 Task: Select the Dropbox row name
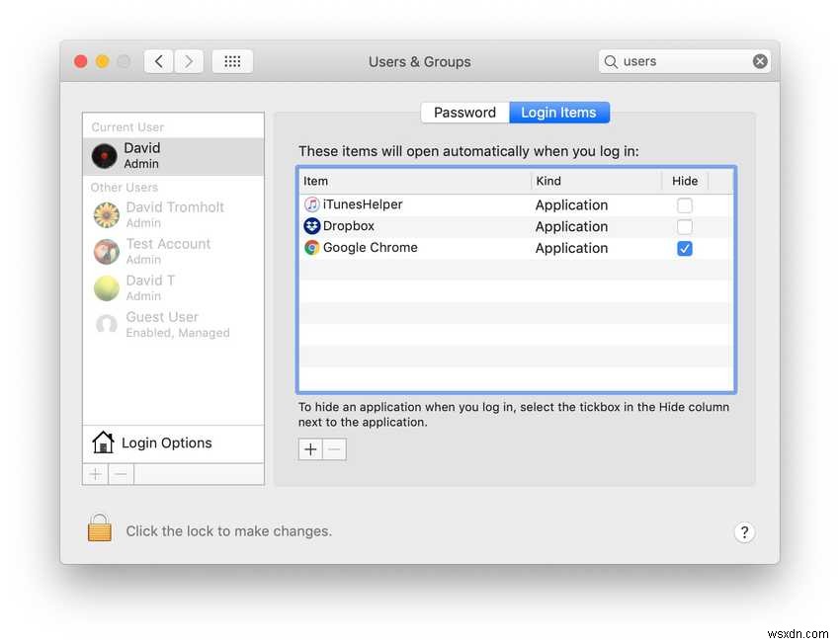[348, 226]
